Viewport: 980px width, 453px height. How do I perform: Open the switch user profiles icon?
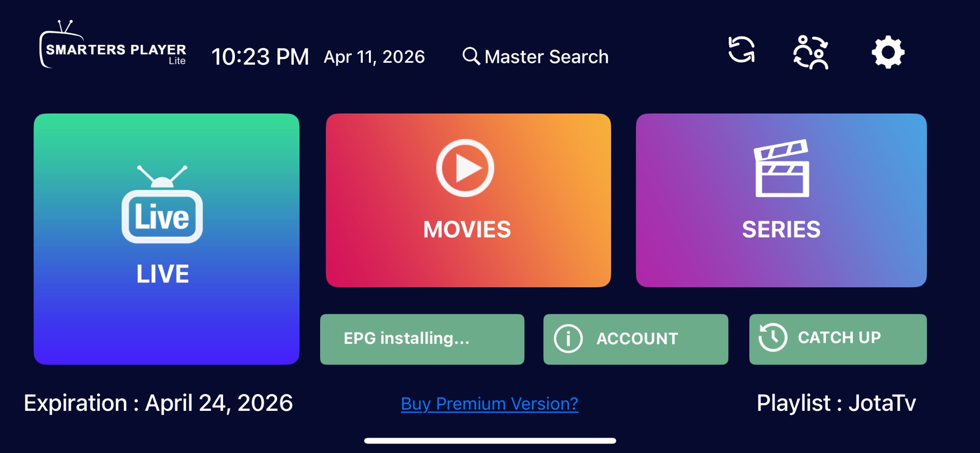coord(811,52)
